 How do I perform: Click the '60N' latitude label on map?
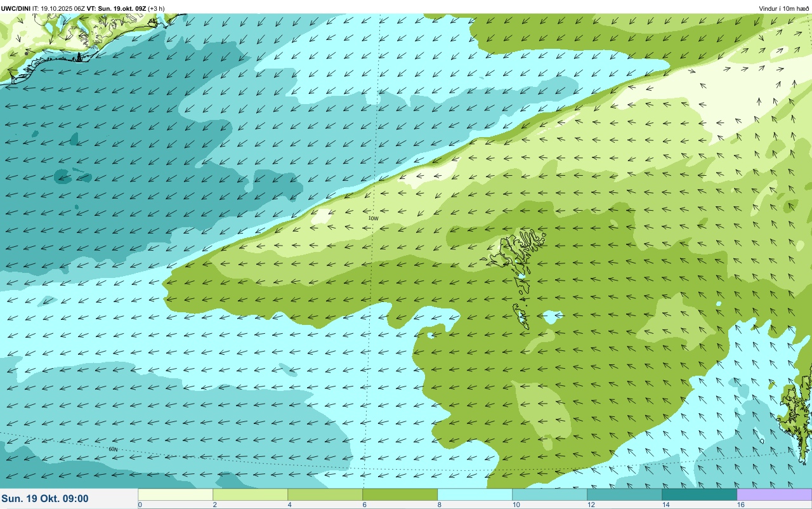click(113, 449)
